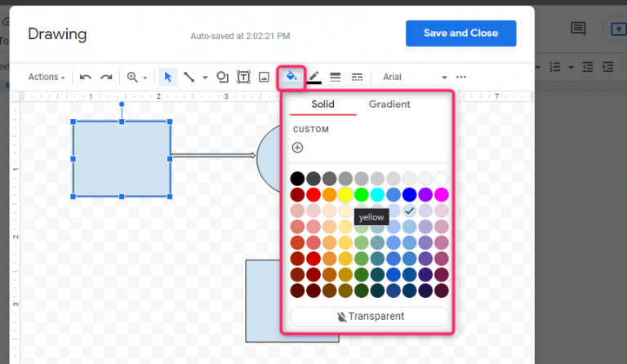Open the three-dot More options menu
The height and width of the screenshot is (364, 627).
461,77
